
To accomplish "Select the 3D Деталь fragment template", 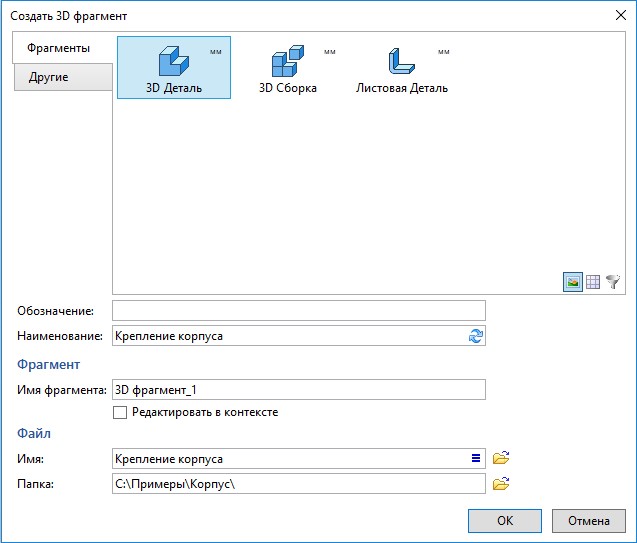I will point(174,67).
